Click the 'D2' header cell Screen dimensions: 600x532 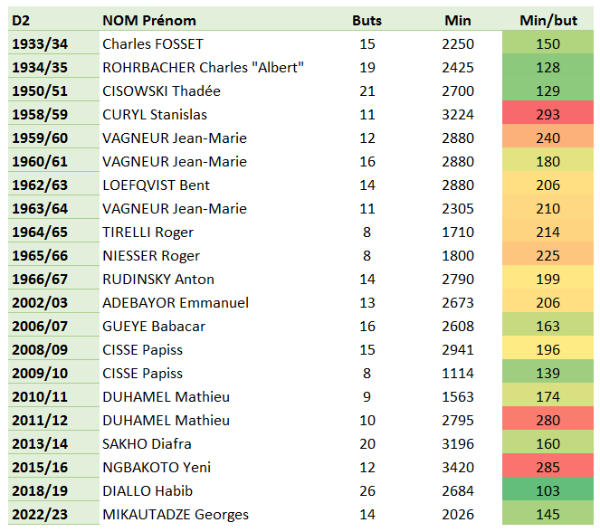[54, 20]
